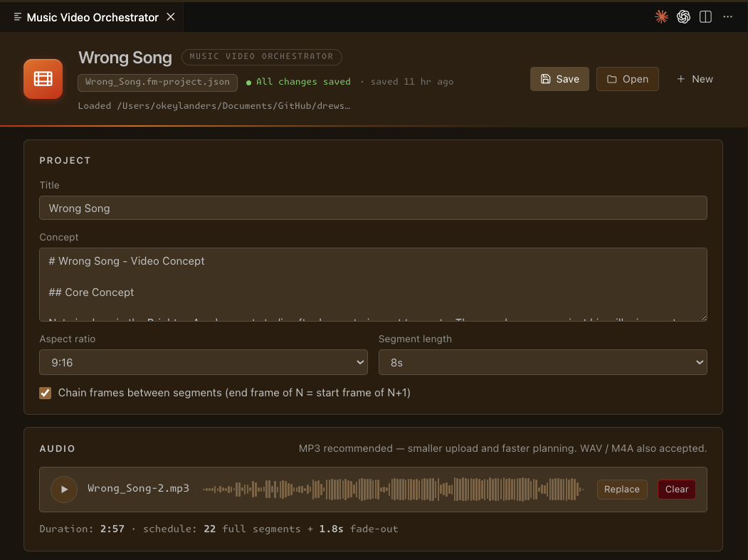Replace the audio file

click(x=621, y=490)
